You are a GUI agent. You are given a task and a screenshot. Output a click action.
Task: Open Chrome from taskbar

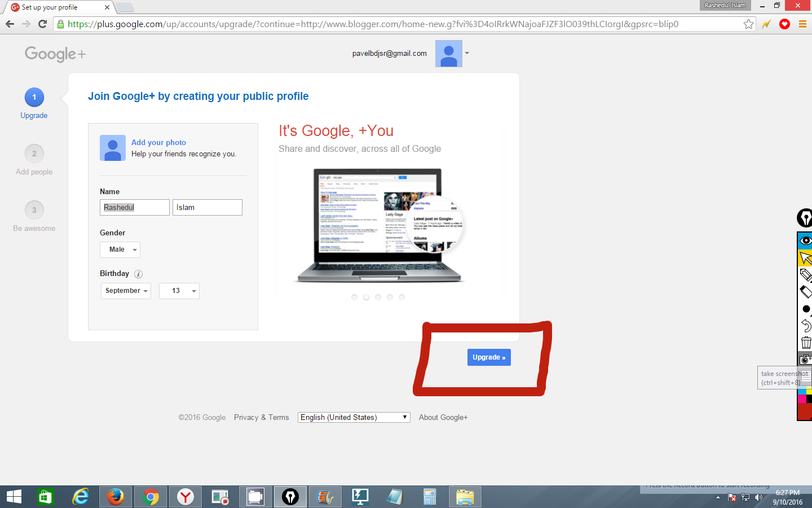coord(151,497)
